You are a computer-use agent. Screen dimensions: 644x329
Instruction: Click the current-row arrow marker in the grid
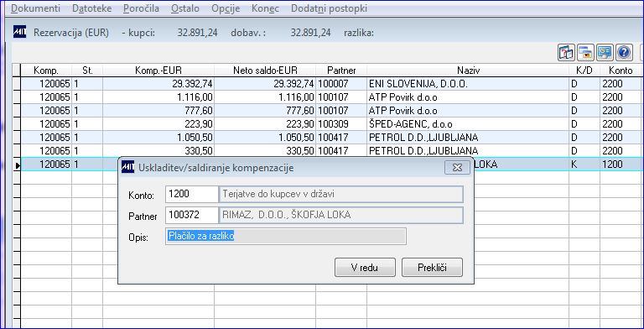[18, 164]
